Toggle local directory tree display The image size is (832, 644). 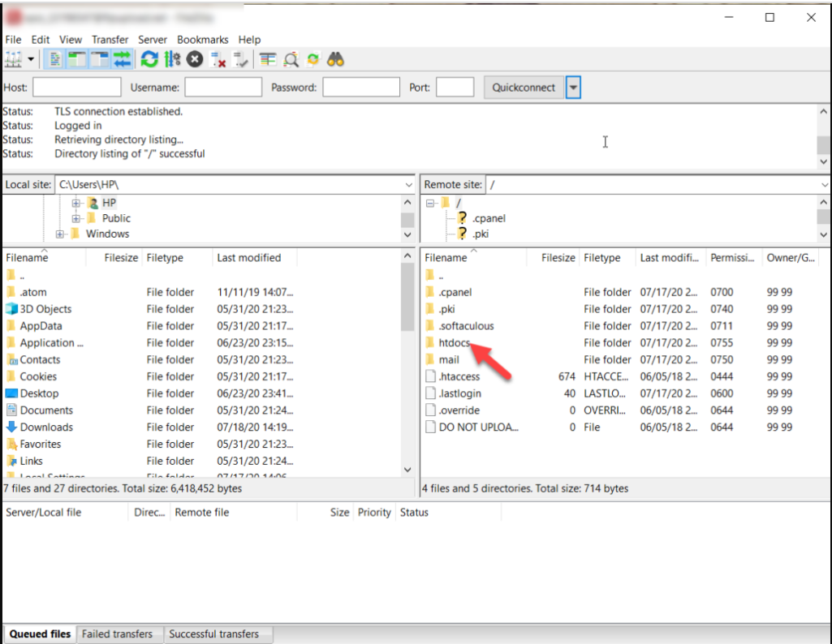click(78, 59)
